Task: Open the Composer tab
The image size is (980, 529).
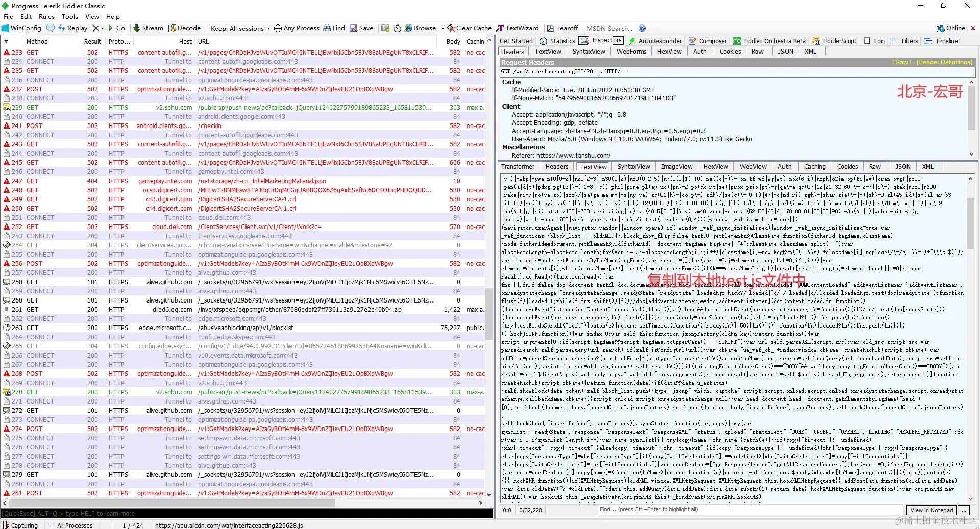Action: [708, 41]
